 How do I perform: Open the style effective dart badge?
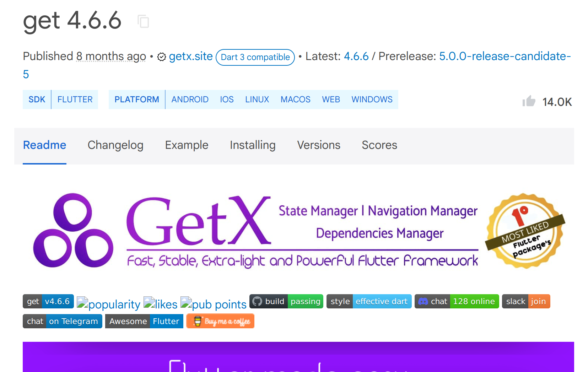(369, 301)
